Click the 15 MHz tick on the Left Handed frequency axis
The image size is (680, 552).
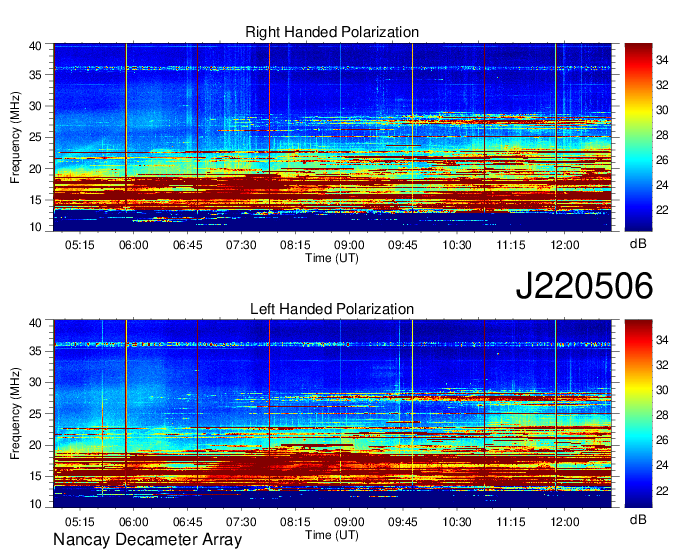click(35, 477)
